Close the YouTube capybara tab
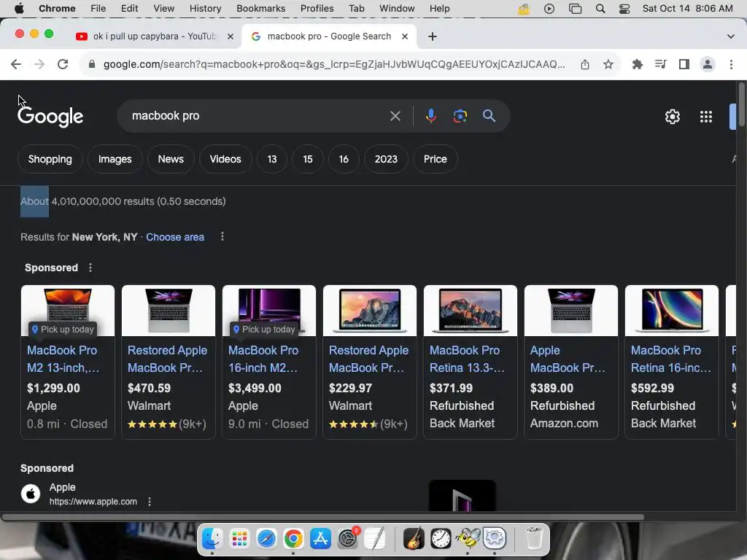Image resolution: width=747 pixels, height=560 pixels. (230, 36)
